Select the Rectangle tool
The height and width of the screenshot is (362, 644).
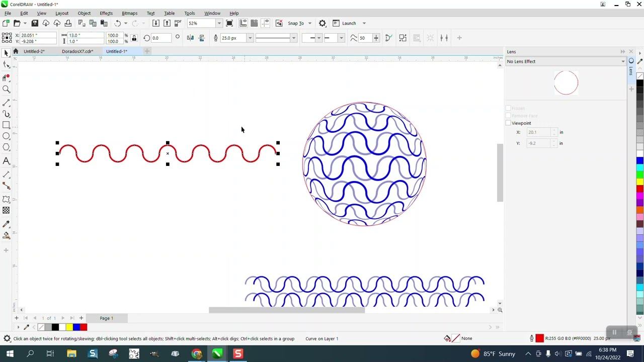click(x=6, y=125)
